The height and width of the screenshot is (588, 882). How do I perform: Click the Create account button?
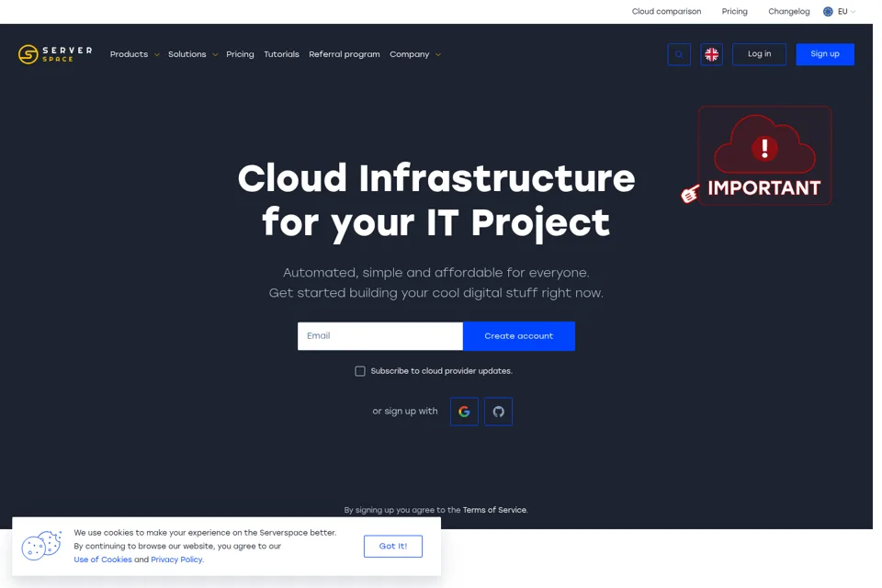pos(518,336)
